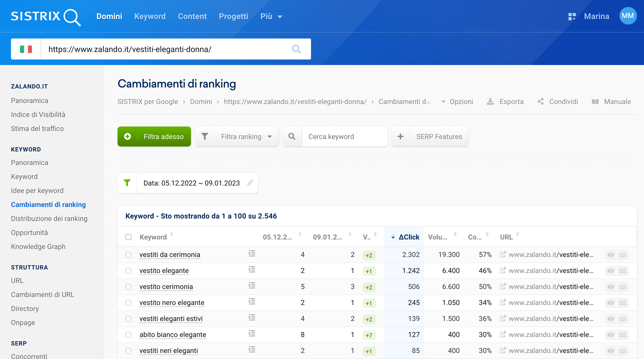Click the Condividi button

[x=558, y=101]
